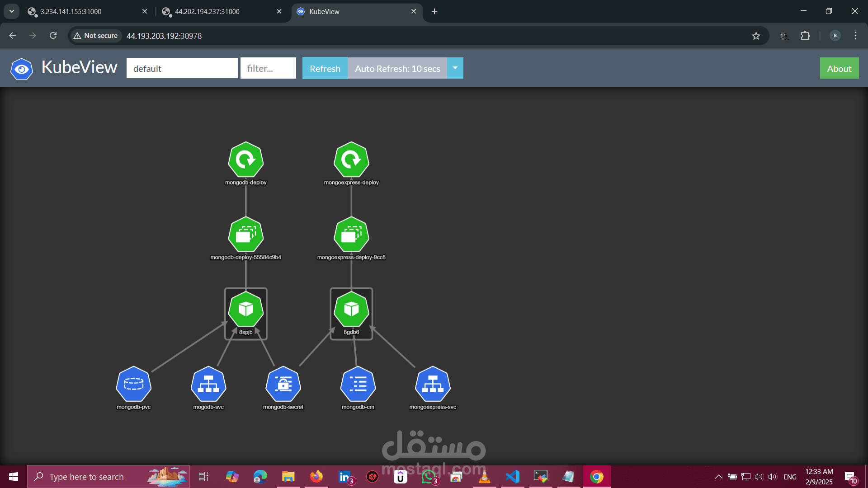Open WhatsApp in taskbar
The width and height of the screenshot is (868, 488).
point(429,477)
